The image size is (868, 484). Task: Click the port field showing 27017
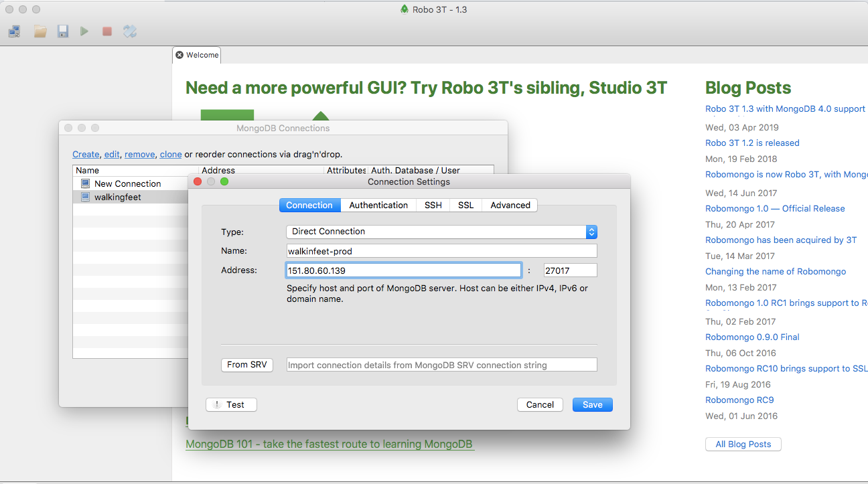pos(571,270)
